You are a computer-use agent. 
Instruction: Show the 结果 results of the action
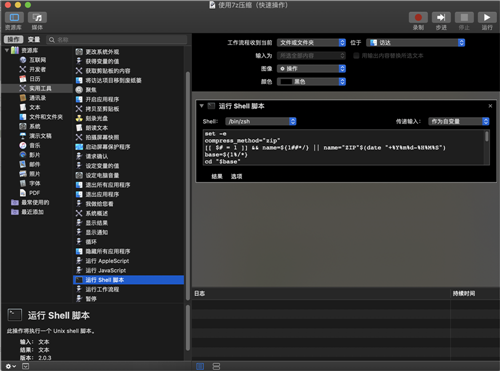[217, 176]
